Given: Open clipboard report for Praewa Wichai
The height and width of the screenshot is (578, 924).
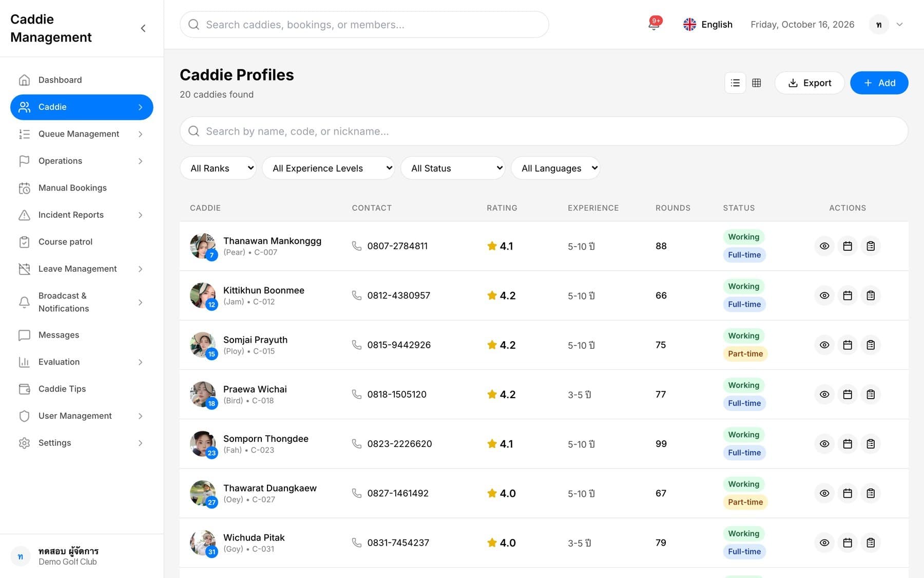Looking at the screenshot, I should (x=871, y=394).
